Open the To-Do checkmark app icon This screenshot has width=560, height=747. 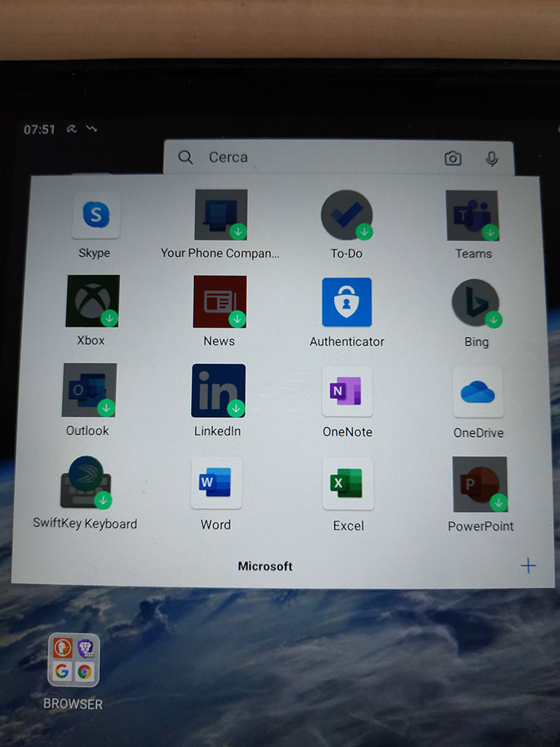tap(346, 215)
